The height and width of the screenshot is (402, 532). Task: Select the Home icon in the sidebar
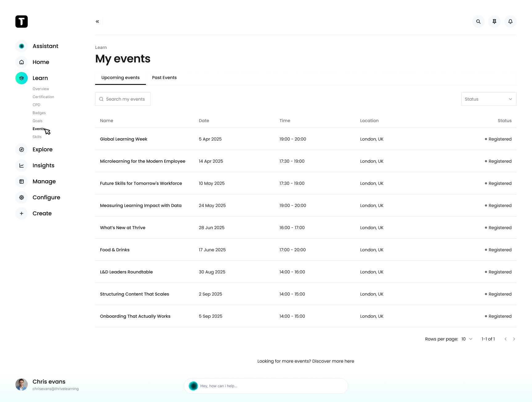click(x=21, y=62)
